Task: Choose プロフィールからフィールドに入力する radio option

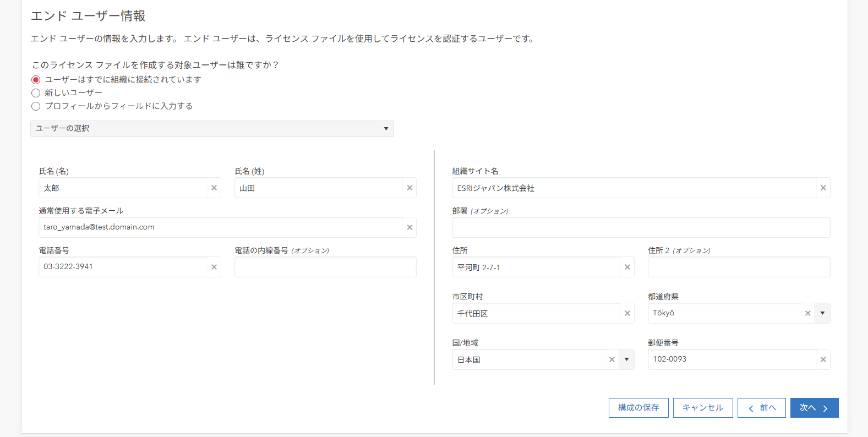Action: (x=36, y=106)
